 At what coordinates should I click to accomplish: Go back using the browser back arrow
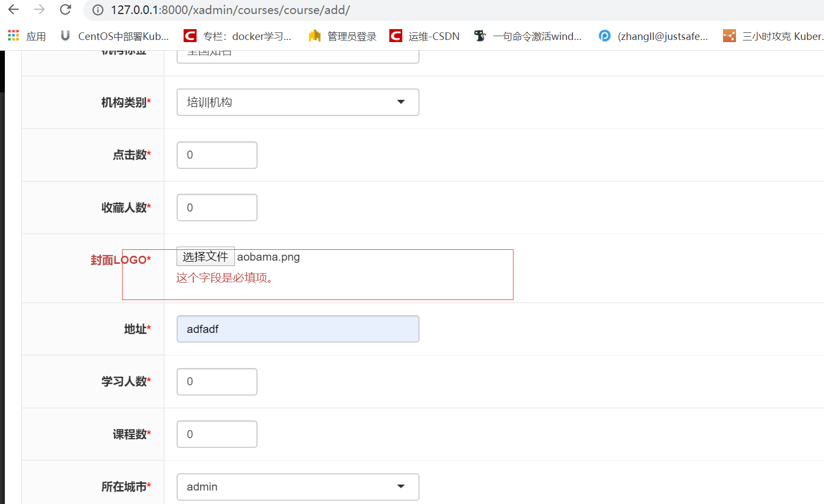point(13,9)
